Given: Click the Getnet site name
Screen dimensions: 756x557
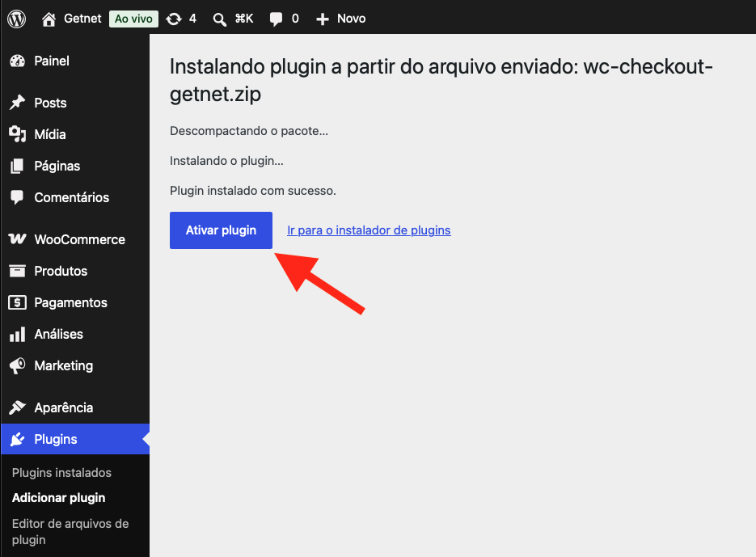Looking at the screenshot, I should (x=82, y=19).
